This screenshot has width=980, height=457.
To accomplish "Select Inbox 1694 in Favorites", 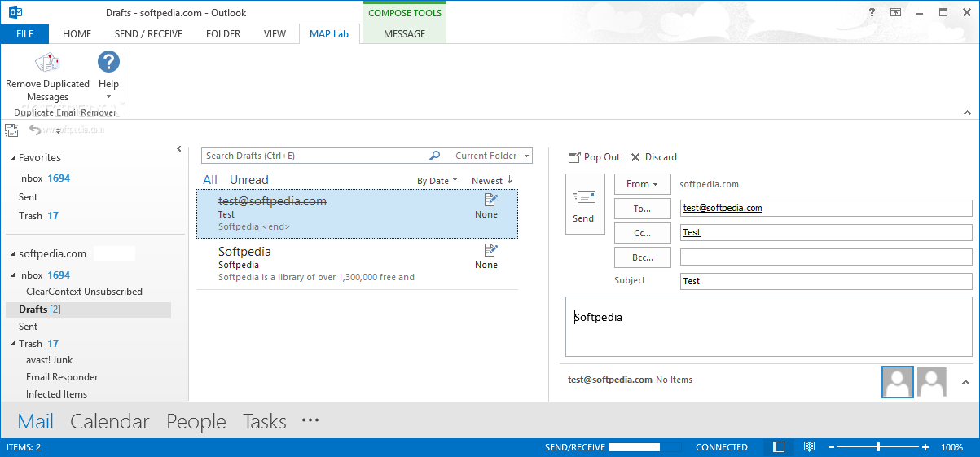I will coord(44,178).
